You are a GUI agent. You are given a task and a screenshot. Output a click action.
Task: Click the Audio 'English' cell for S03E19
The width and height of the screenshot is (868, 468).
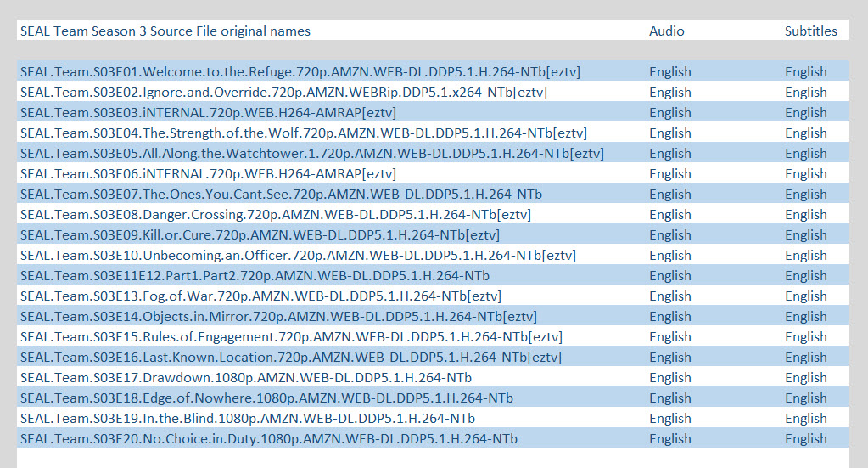669,419
